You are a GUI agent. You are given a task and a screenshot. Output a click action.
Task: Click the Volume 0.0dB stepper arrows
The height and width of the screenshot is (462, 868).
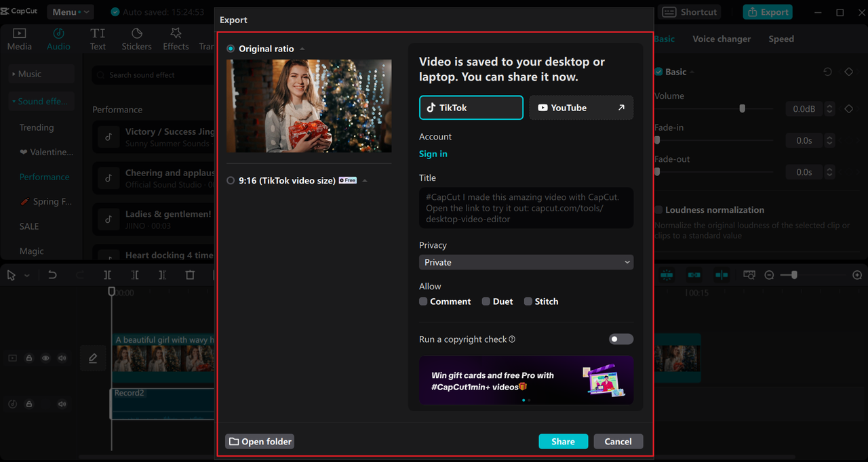click(830, 108)
